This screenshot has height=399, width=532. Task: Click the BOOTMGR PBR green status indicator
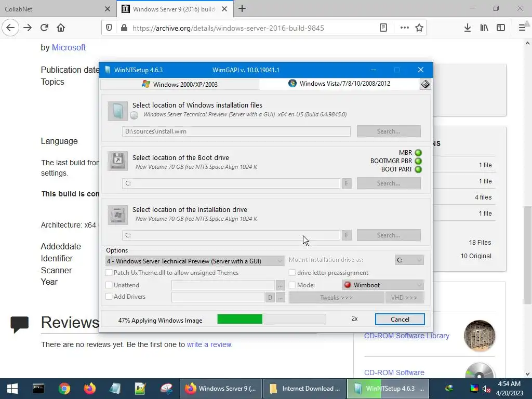[418, 161]
